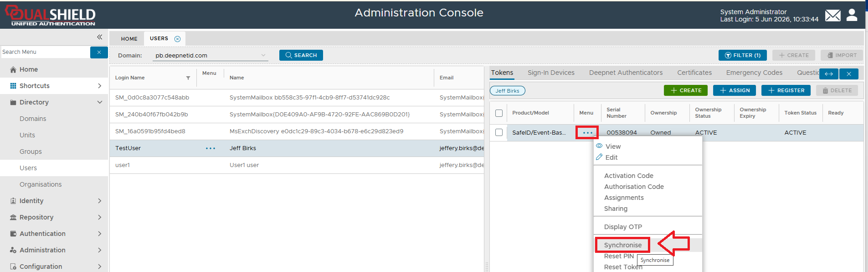Expand the Administration menu chevron
868x272 pixels.
click(x=100, y=250)
